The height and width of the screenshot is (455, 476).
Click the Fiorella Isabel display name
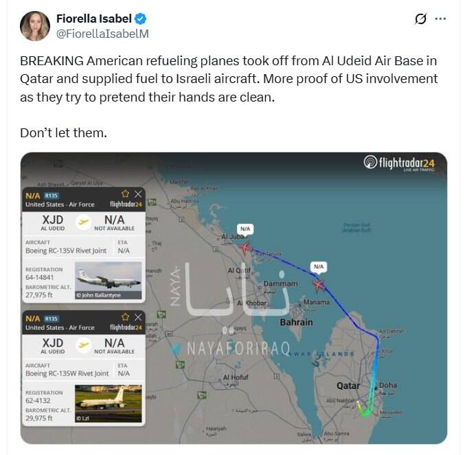93,19
